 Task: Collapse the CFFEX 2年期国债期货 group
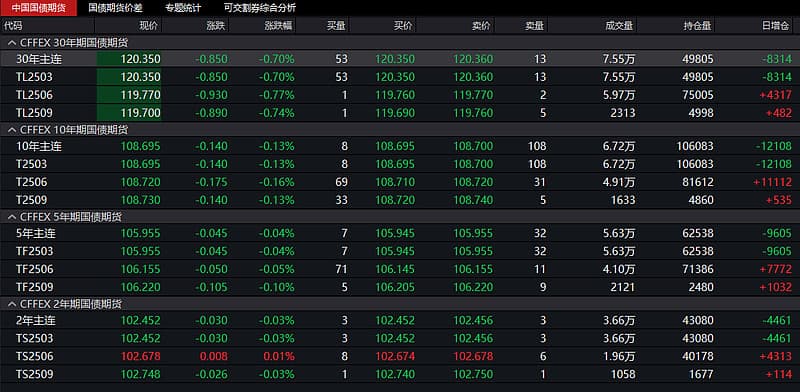(x=12, y=304)
